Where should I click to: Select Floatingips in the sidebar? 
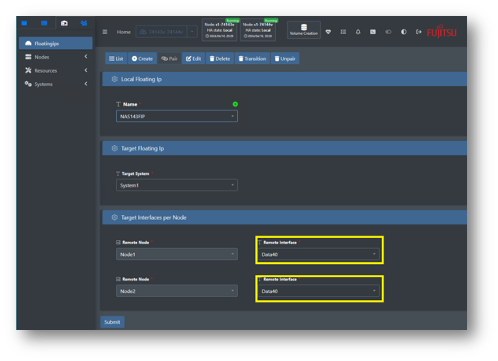[x=56, y=43]
